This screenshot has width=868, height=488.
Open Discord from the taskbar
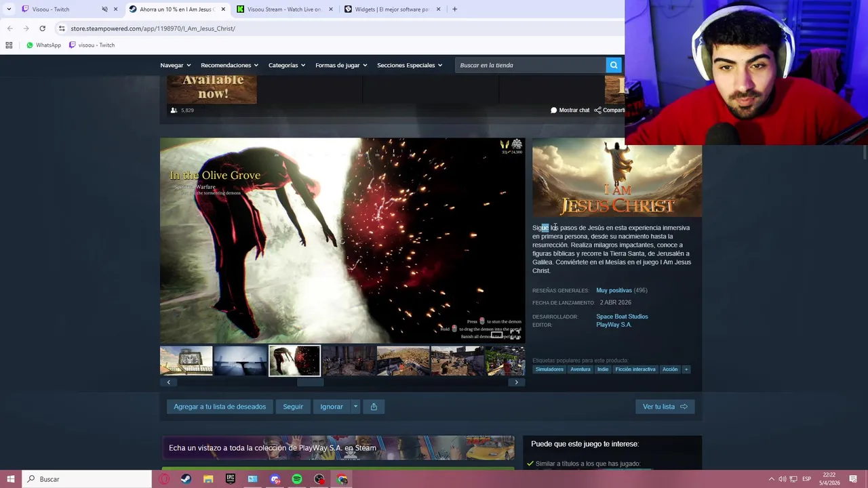point(275,479)
